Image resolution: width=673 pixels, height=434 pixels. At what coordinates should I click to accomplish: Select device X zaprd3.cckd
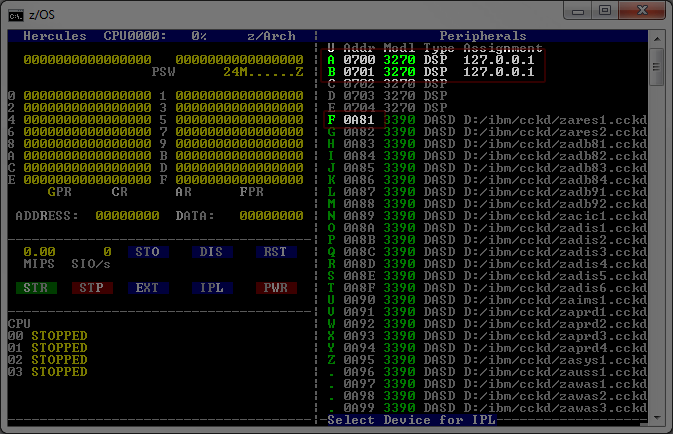point(487,336)
